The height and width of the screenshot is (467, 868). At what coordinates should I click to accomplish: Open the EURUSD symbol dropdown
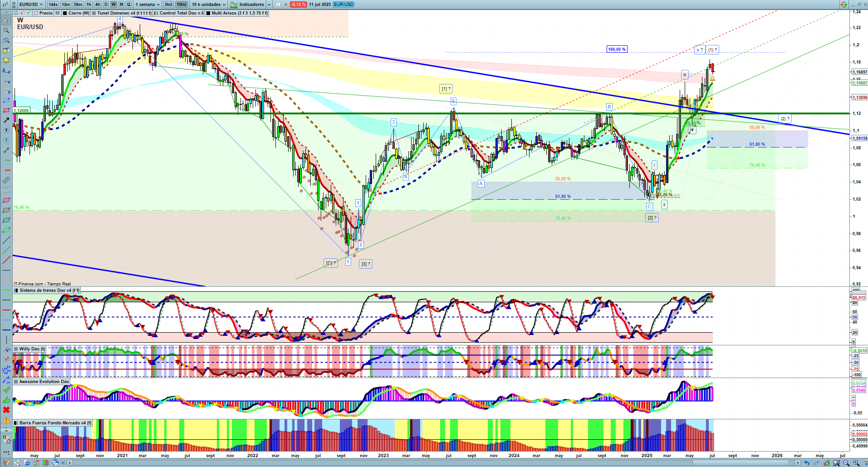pos(31,5)
